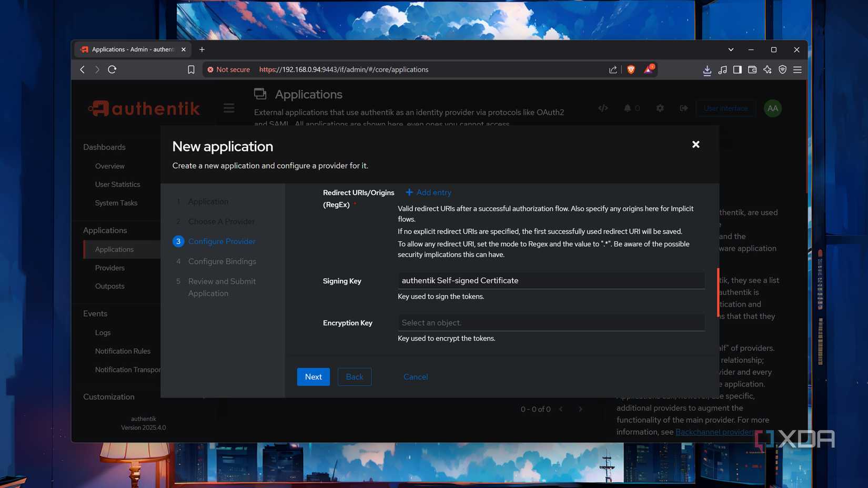Viewport: 868px width, 488px height.
Task: Select the Application wizard step
Action: pos(208,201)
